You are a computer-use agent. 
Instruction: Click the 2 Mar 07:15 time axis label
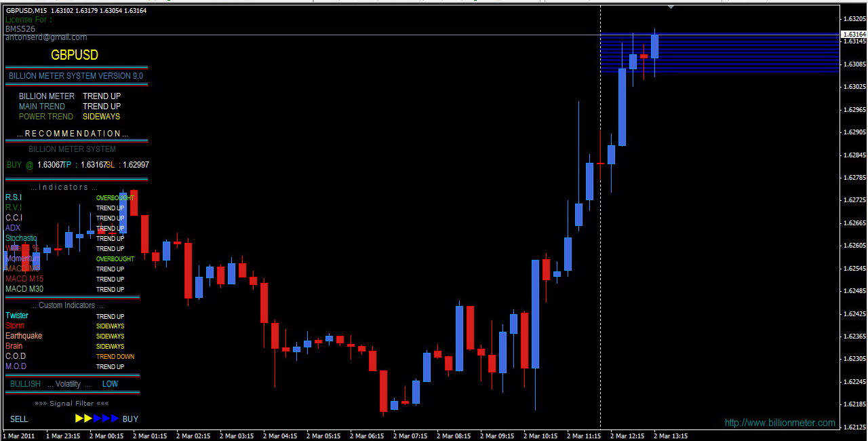(410, 436)
